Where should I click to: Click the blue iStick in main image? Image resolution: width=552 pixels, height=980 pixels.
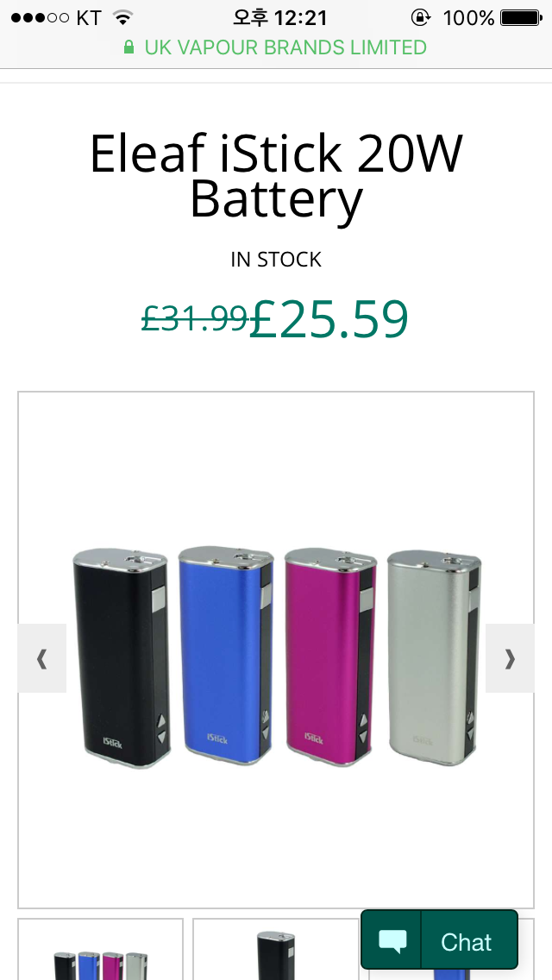tap(226, 655)
